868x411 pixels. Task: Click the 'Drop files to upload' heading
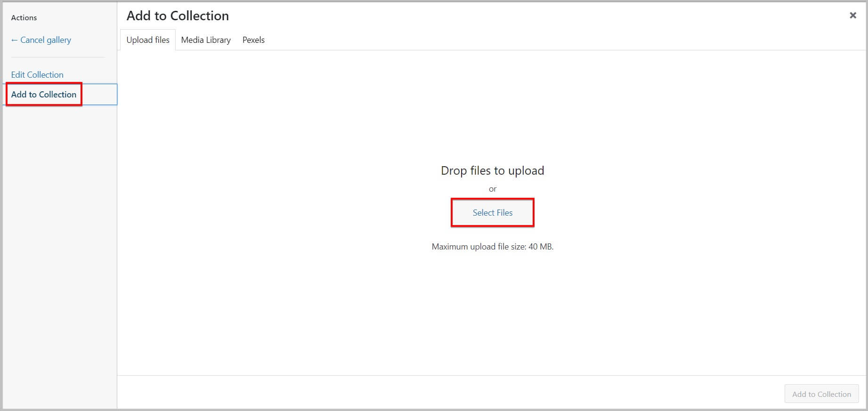pyautogui.click(x=492, y=170)
